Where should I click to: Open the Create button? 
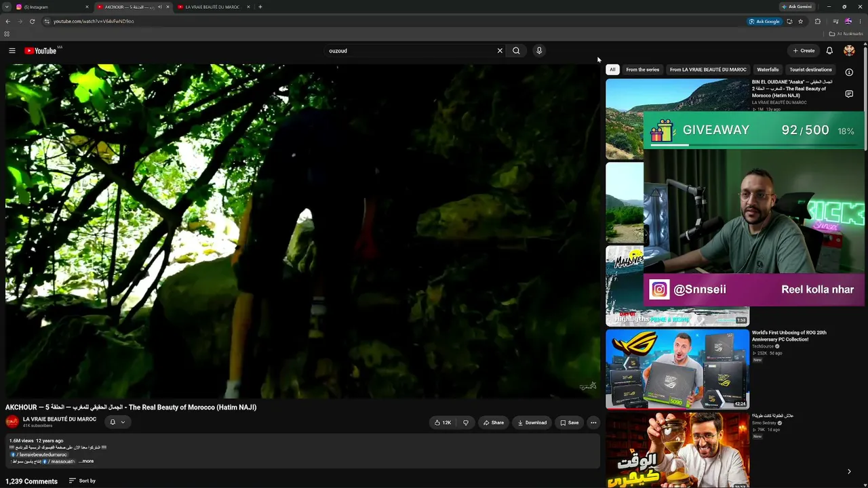click(804, 51)
